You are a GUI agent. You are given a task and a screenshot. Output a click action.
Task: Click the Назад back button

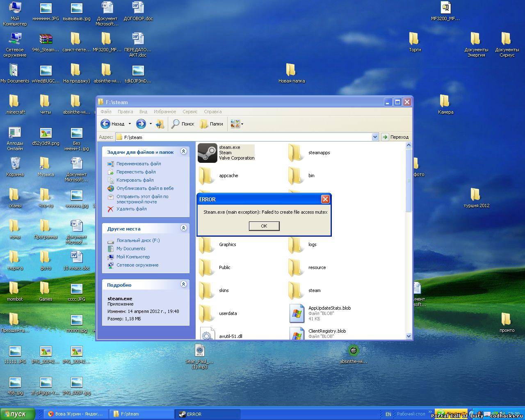112,124
